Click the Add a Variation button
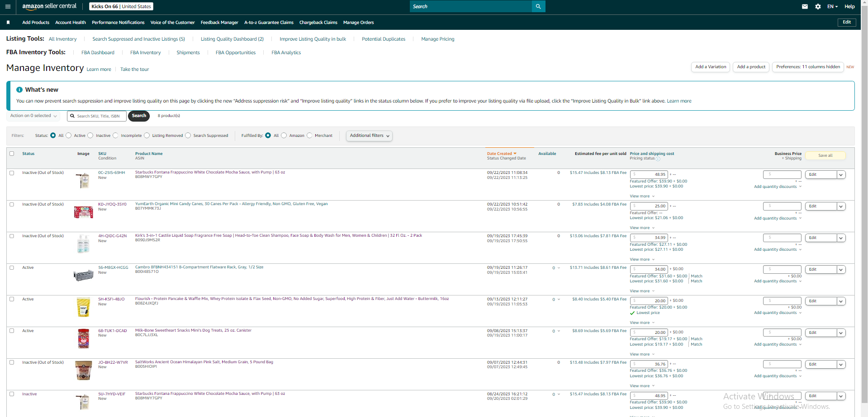Screen dimensions: 868x417 coord(711,67)
